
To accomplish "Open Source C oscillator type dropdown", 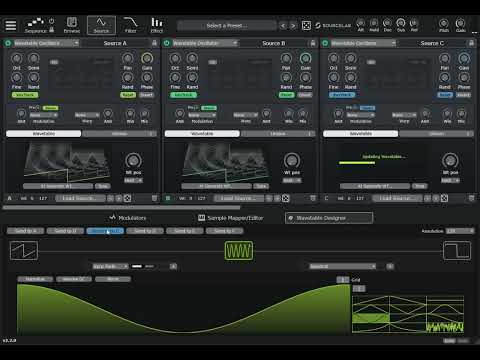I will click(364, 43).
